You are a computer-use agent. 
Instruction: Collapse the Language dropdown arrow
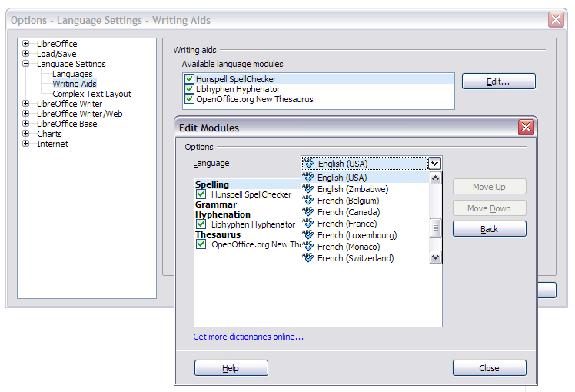(x=435, y=164)
